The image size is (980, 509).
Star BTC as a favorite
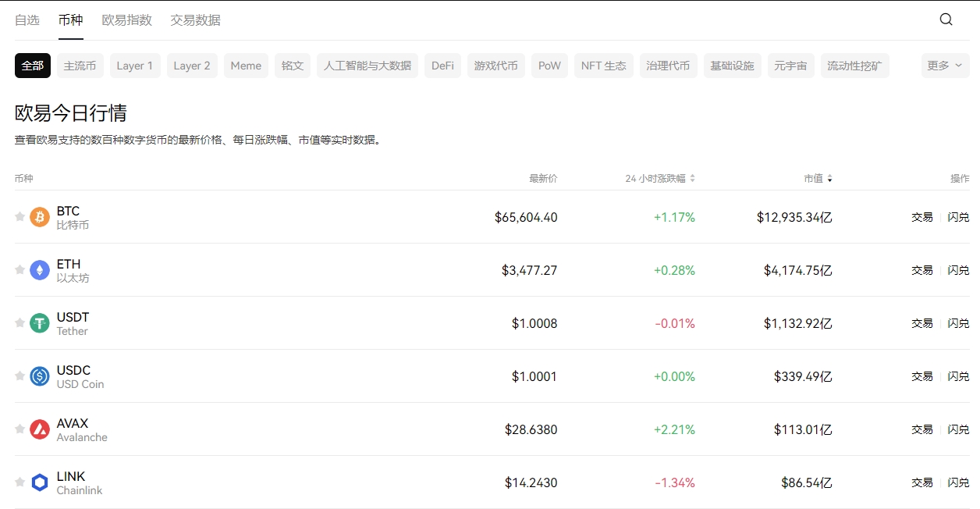[20, 217]
